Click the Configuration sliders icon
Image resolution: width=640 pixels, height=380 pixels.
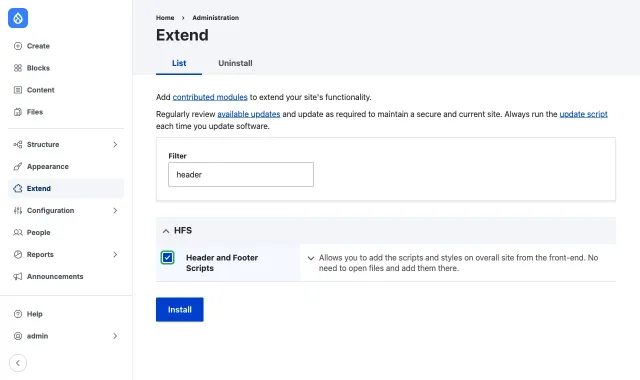18,211
